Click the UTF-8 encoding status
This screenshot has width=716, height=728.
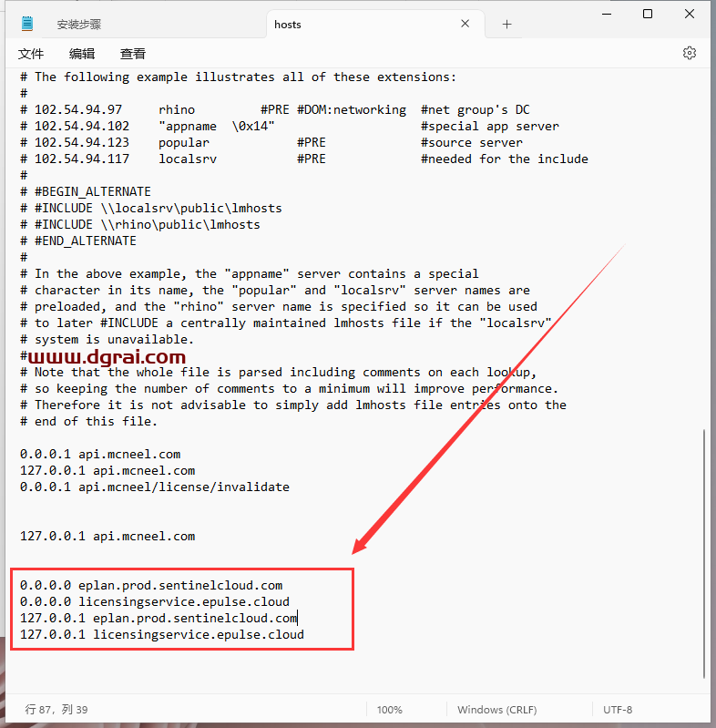click(618, 710)
